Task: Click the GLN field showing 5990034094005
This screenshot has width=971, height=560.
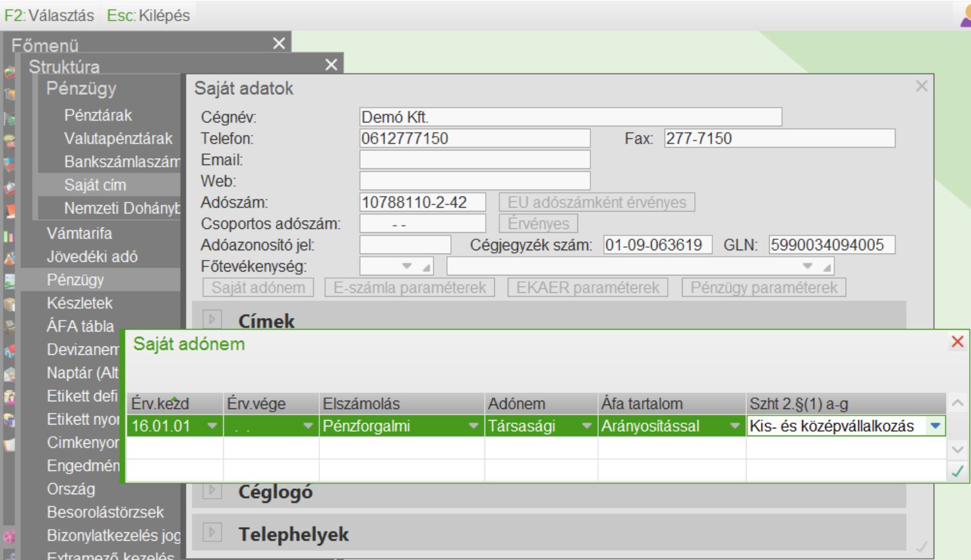Action: point(832,245)
